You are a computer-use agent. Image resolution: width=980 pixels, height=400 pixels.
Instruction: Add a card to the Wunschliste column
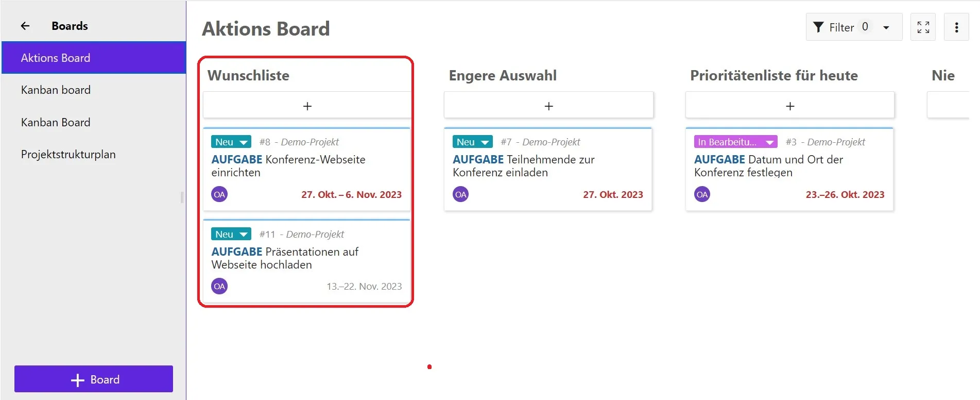point(307,105)
